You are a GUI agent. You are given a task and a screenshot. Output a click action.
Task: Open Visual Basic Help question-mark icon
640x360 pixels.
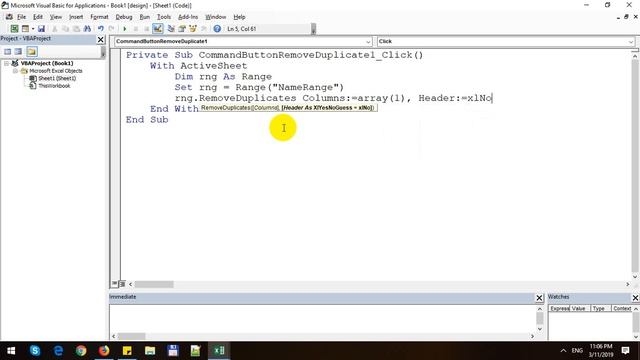(217, 29)
